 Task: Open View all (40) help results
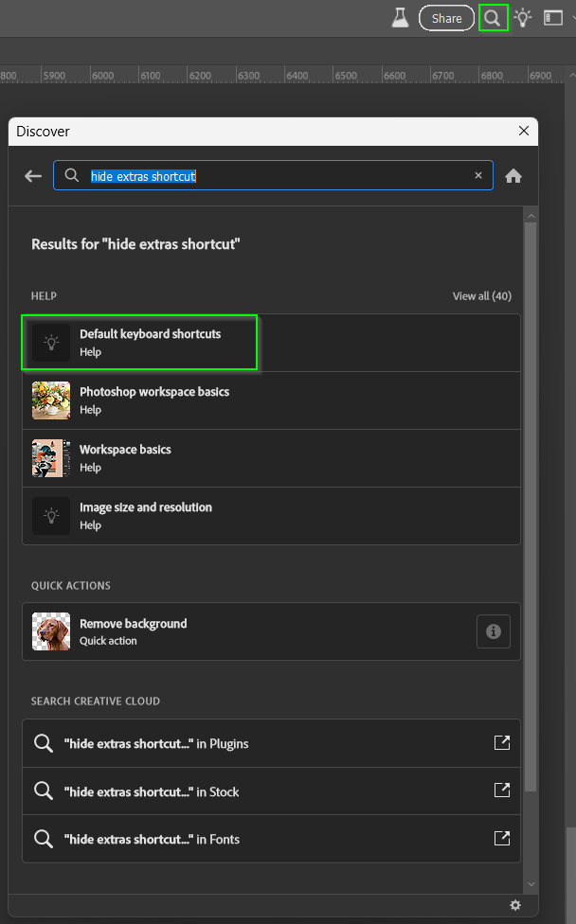point(481,295)
